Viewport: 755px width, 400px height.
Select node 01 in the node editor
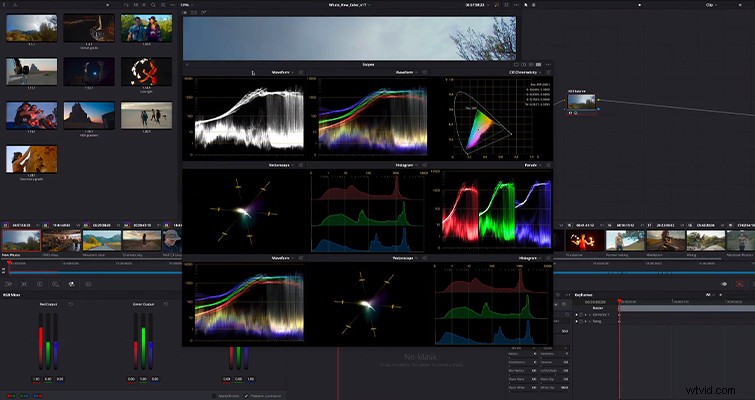click(x=581, y=101)
